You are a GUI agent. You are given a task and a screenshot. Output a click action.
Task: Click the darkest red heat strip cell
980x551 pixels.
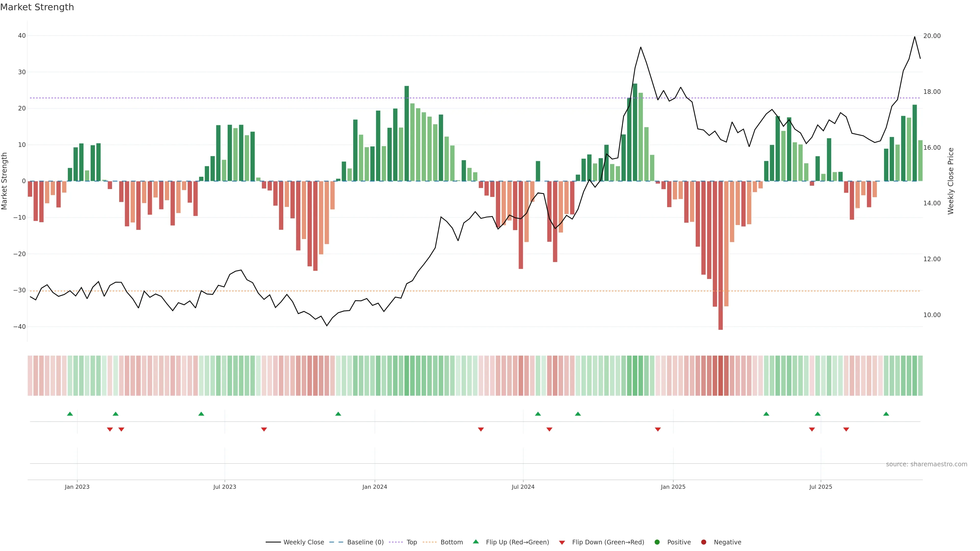click(x=720, y=376)
